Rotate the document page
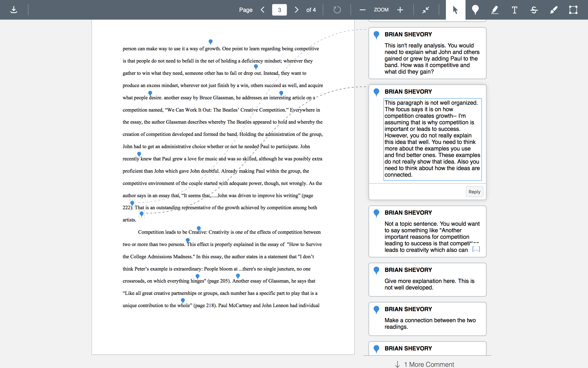 (337, 10)
